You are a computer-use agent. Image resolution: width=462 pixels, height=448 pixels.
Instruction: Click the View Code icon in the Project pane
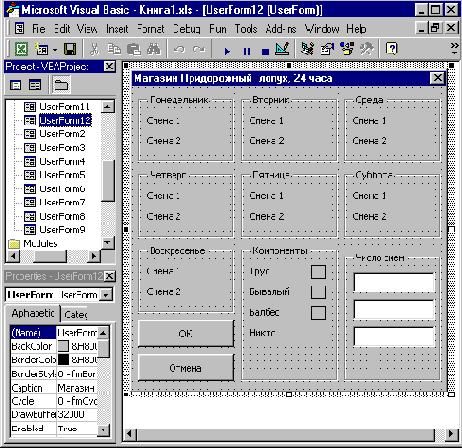click(15, 85)
